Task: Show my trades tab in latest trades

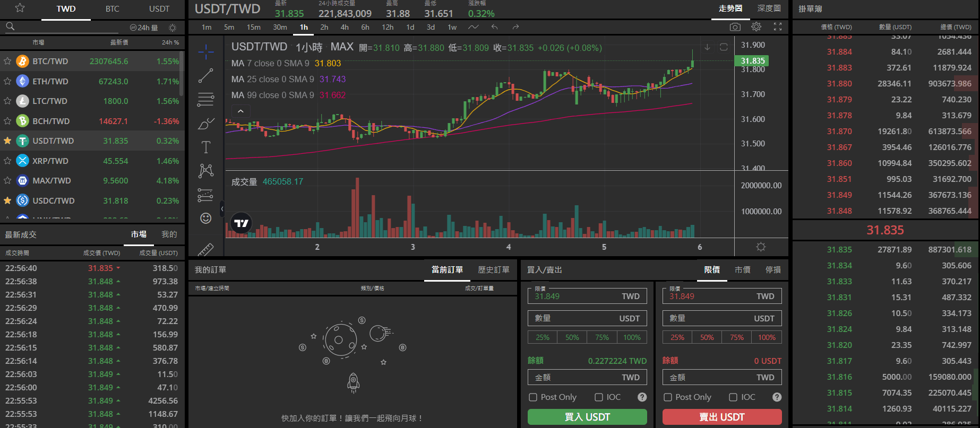Action: click(x=169, y=234)
